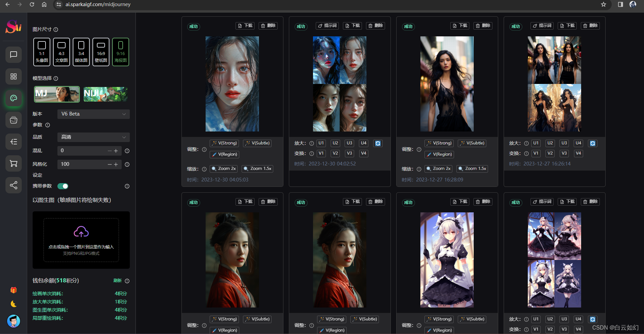Click the info icon beside 混乱 field
The image size is (644, 334).
(x=127, y=151)
